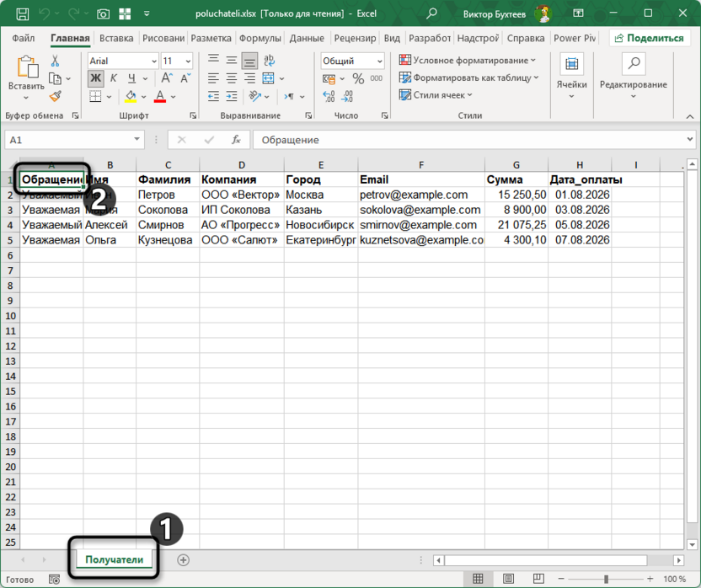Open Условное форматирование dropdown
701x588 pixels.
(x=467, y=61)
